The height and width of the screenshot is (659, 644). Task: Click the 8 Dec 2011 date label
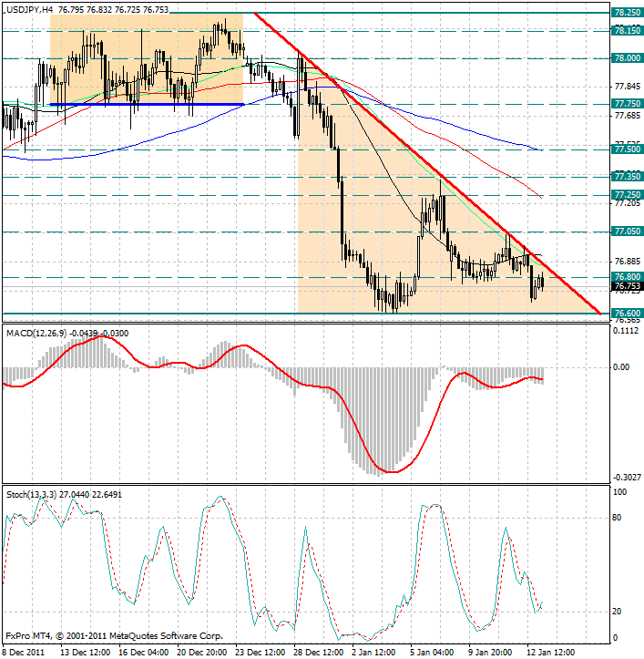[x=24, y=653]
